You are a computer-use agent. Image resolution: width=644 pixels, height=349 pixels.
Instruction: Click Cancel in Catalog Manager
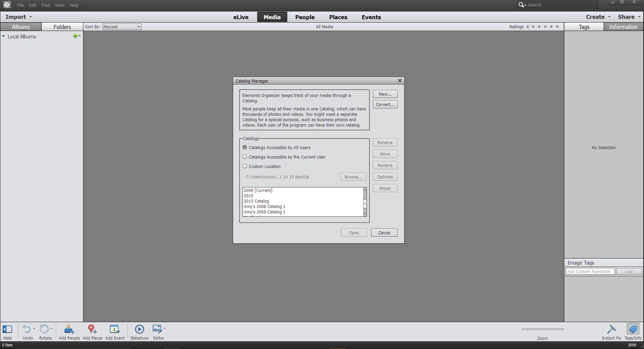pos(384,233)
